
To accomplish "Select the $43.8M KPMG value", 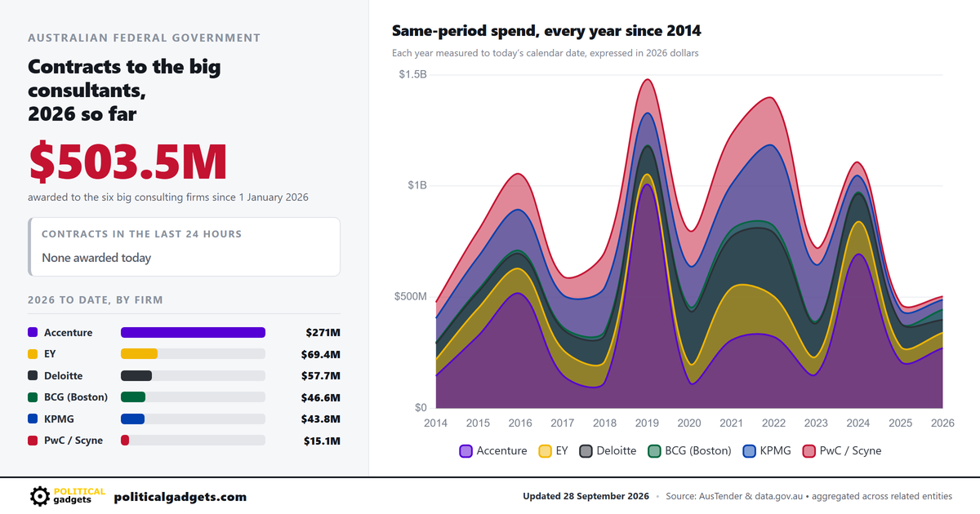I will [320, 419].
